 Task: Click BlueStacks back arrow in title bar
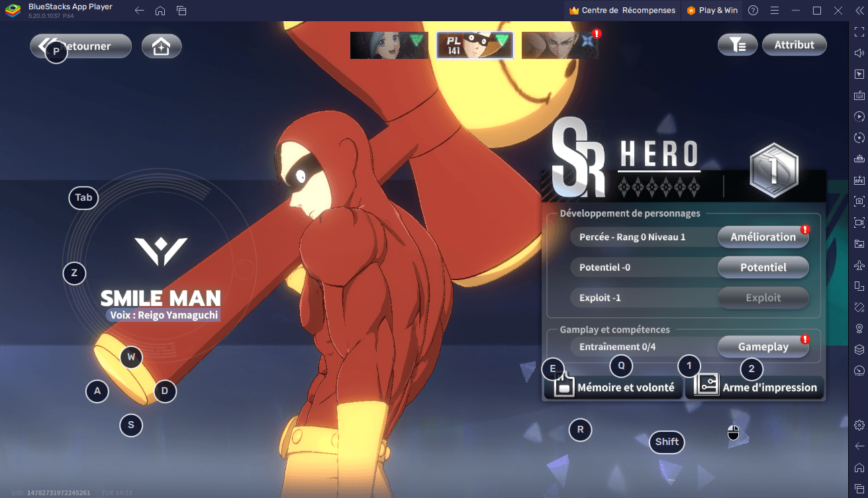(x=139, y=11)
